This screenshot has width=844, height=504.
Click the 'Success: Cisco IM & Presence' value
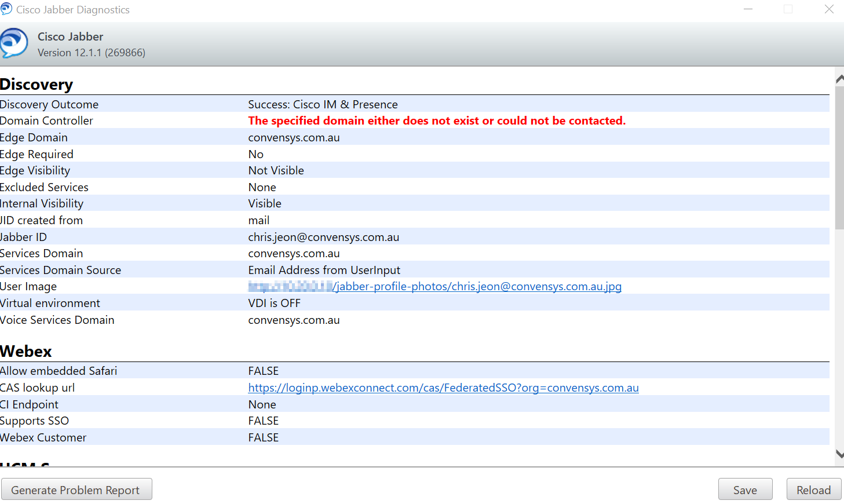[323, 104]
